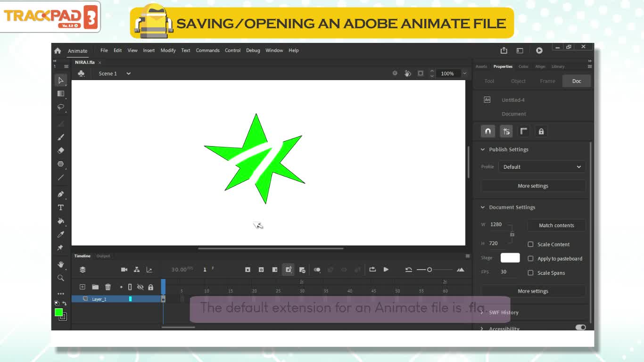This screenshot has height=362, width=644.
Task: Select the Selection arrow tool
Action: click(60, 81)
